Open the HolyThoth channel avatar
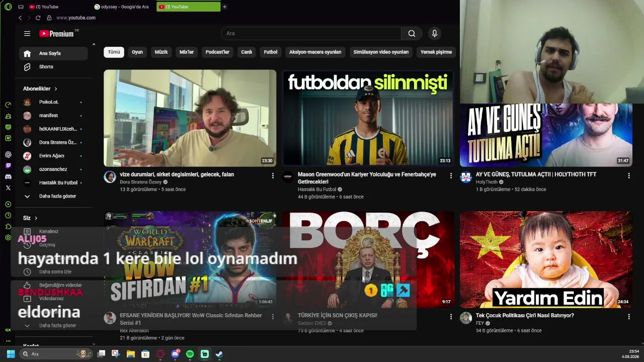The width and height of the screenshot is (644, 362). (x=466, y=176)
